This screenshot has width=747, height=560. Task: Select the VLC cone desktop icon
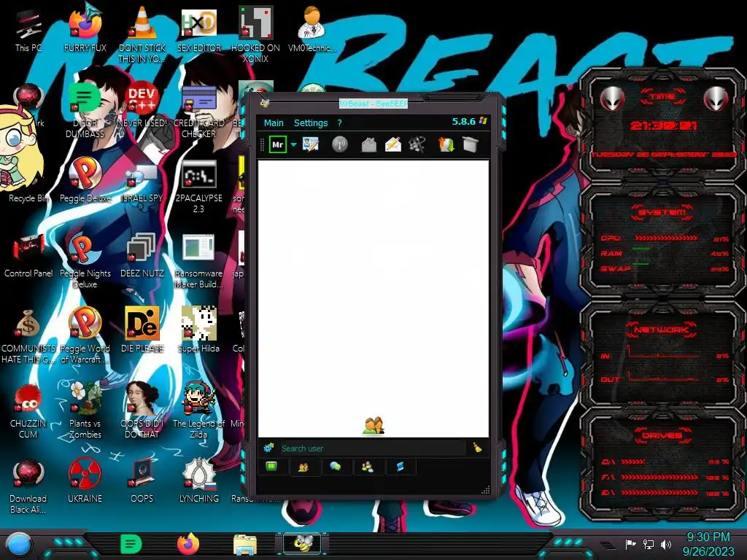[142, 34]
